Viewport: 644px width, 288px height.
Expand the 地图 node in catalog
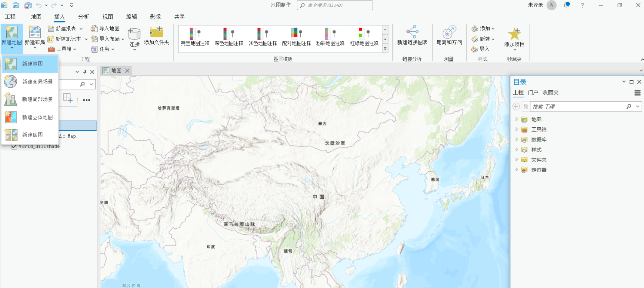[517, 119]
